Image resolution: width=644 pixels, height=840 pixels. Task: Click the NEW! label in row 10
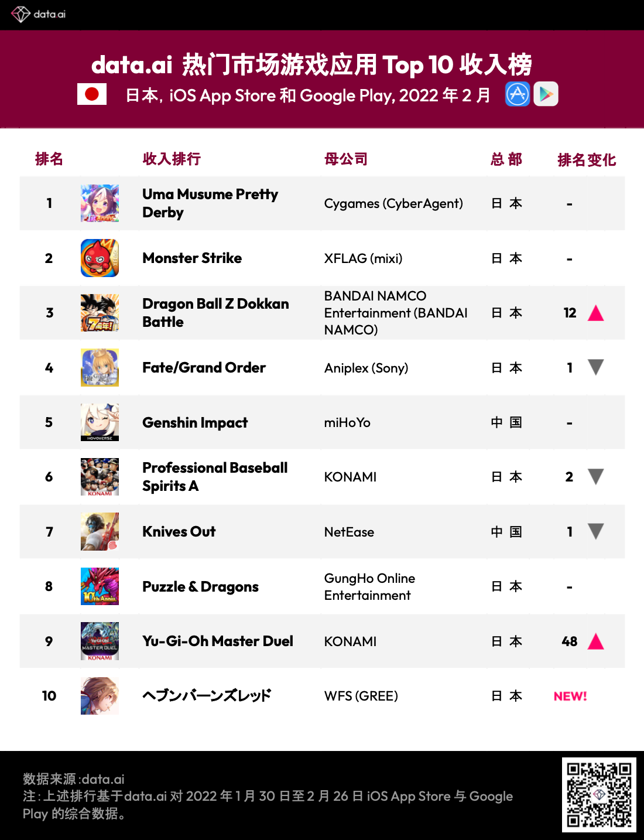coord(570,696)
